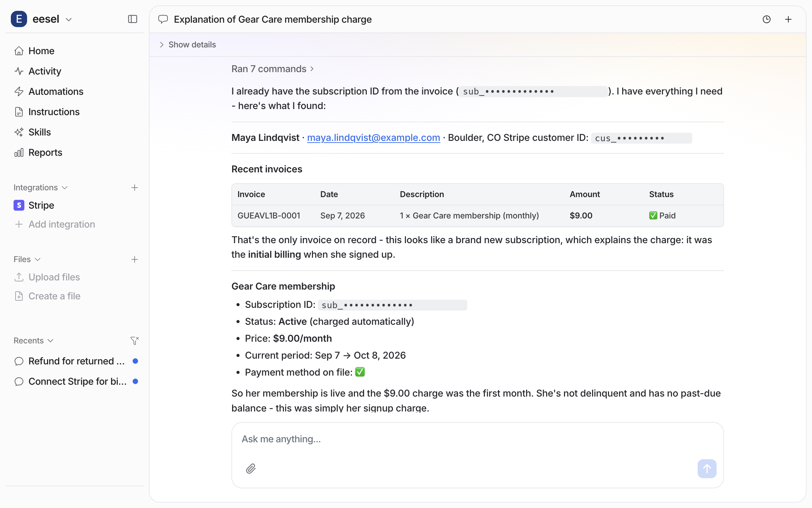Add an integration via plus icon beside Integrations
The width and height of the screenshot is (812, 508).
pos(135,188)
